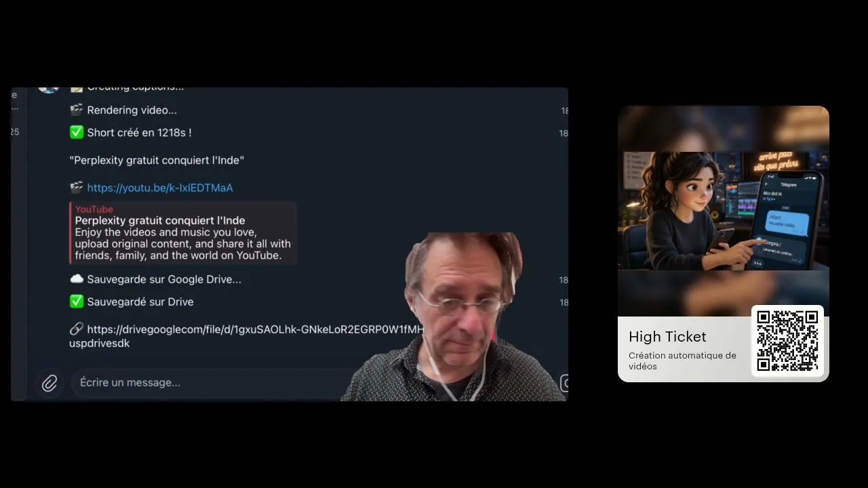This screenshot has height=488, width=868.
Task: Open the youtu.be video link
Action: [160, 188]
